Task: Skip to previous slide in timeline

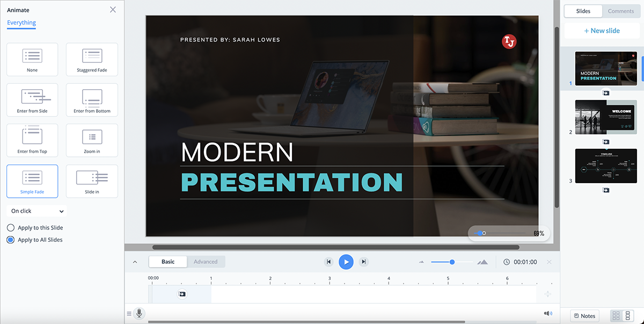Action: coord(328,262)
